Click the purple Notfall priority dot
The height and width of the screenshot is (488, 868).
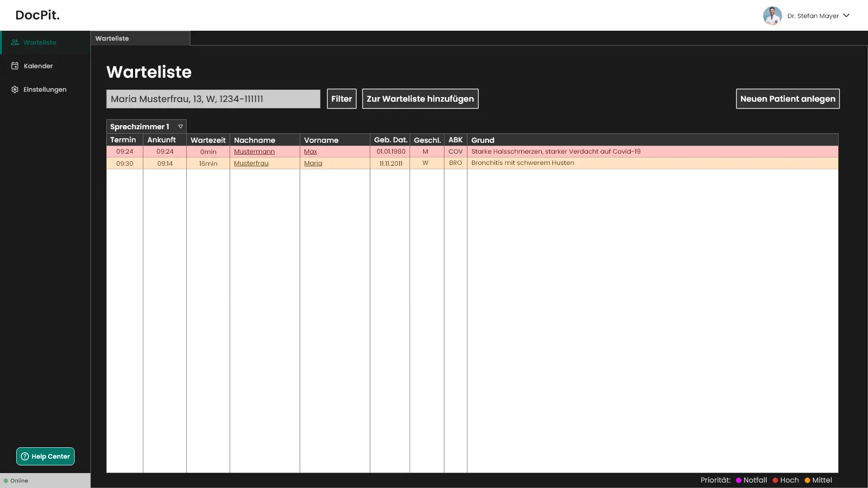click(739, 480)
